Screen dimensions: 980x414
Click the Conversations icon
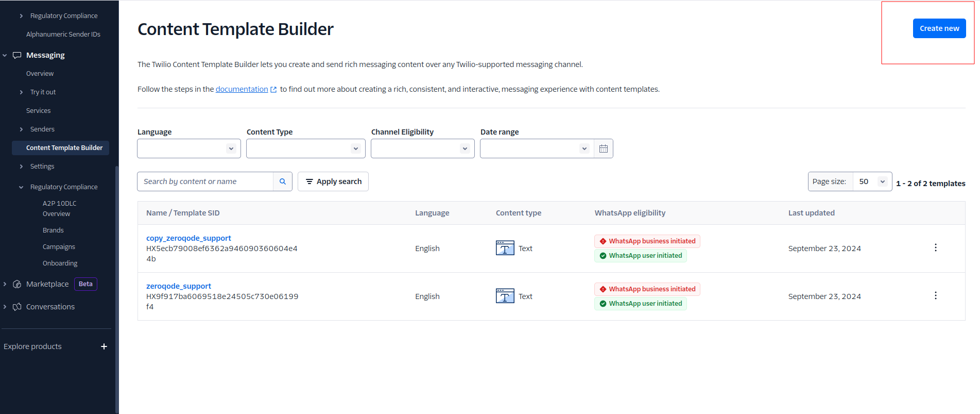(x=17, y=307)
